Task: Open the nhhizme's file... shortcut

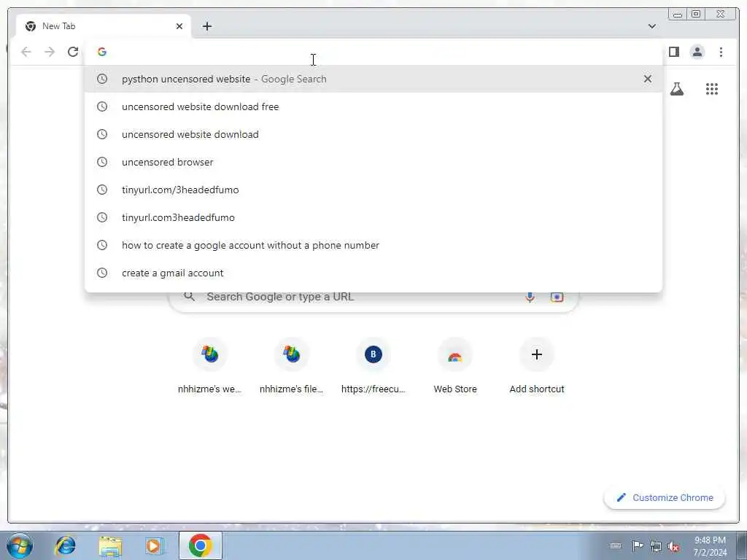Action: click(x=292, y=367)
